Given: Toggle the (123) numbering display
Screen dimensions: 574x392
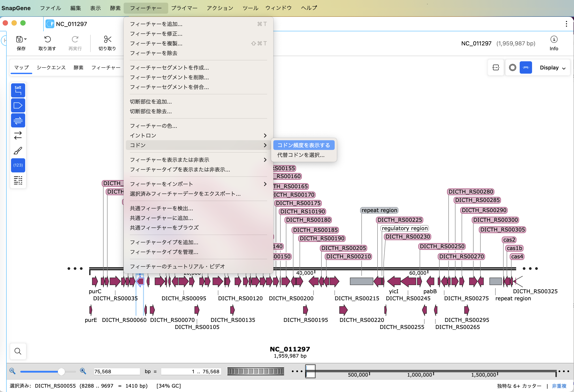Looking at the screenshot, I should pos(18,165).
